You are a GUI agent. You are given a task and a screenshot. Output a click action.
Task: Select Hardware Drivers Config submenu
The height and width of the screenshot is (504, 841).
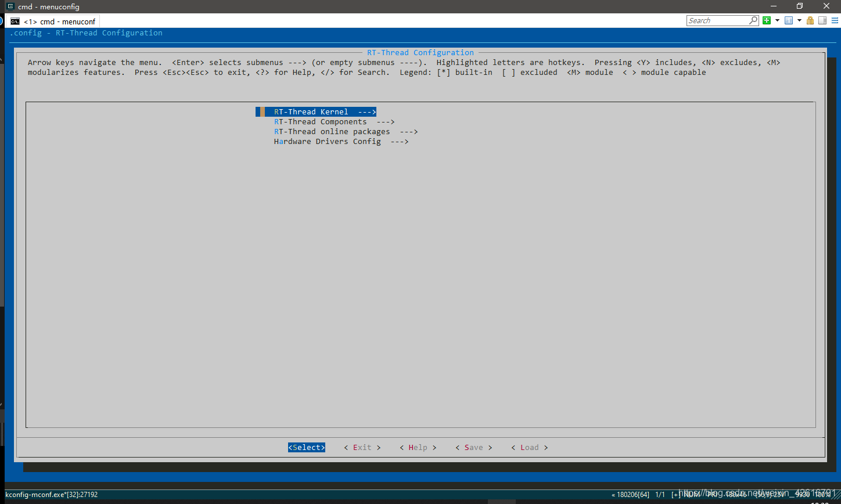coord(341,141)
